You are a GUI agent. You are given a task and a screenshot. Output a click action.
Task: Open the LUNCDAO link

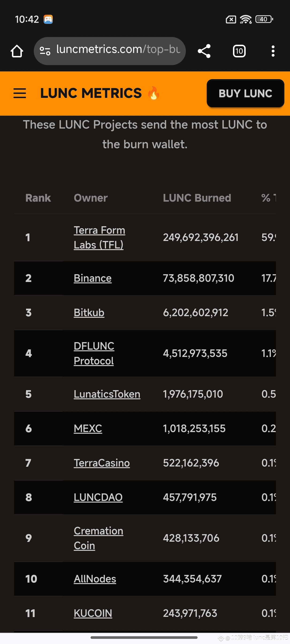(98, 497)
